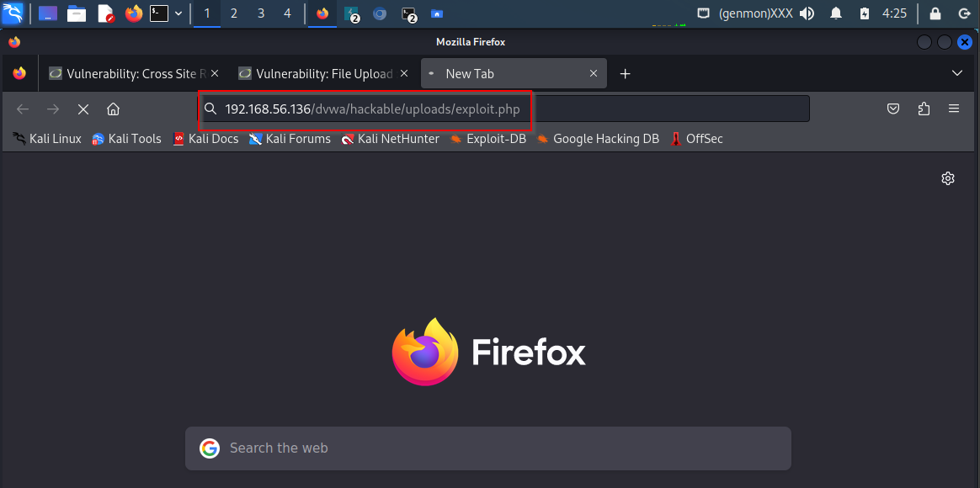This screenshot has height=488, width=980.
Task: Open the Kali Tools bookmark
Action: 127,139
